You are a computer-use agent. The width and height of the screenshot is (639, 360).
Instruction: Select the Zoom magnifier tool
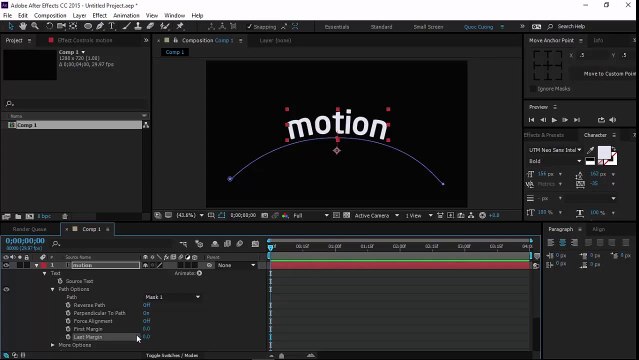click(35, 26)
